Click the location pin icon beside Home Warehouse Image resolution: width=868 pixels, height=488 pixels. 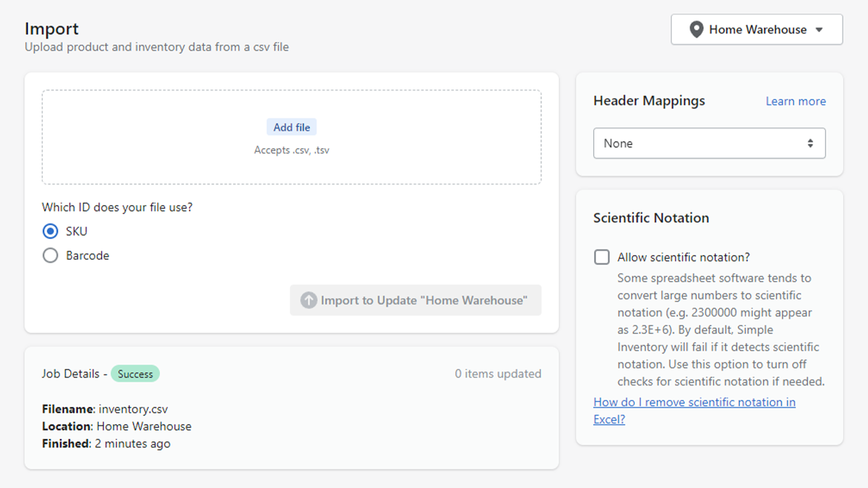696,29
